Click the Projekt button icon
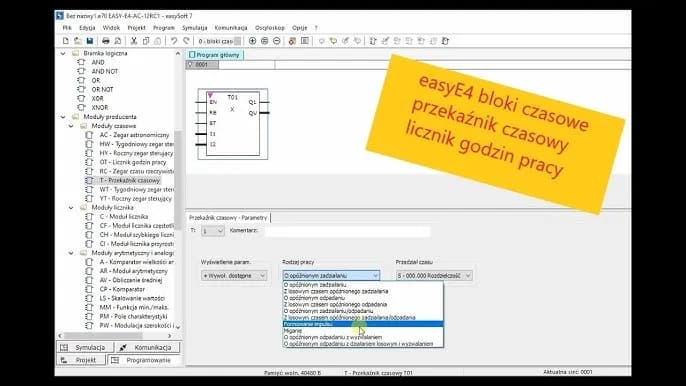The width and height of the screenshot is (686, 386). [x=64, y=360]
